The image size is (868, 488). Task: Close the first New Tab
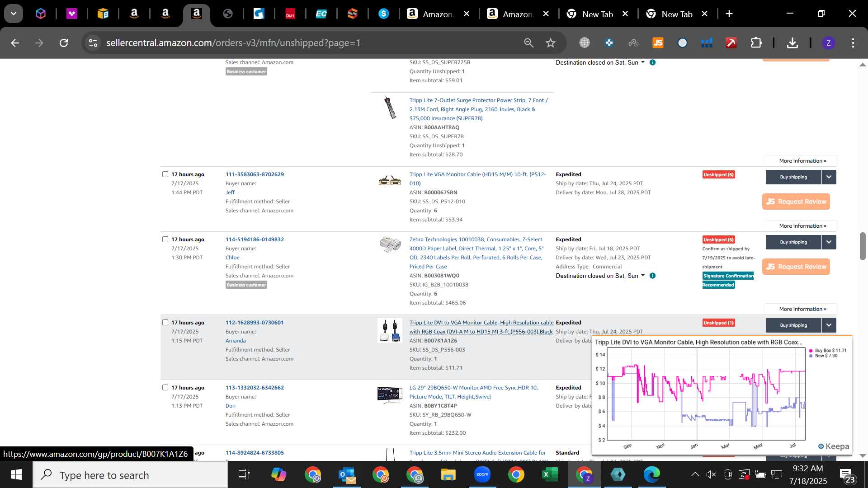[x=625, y=14]
